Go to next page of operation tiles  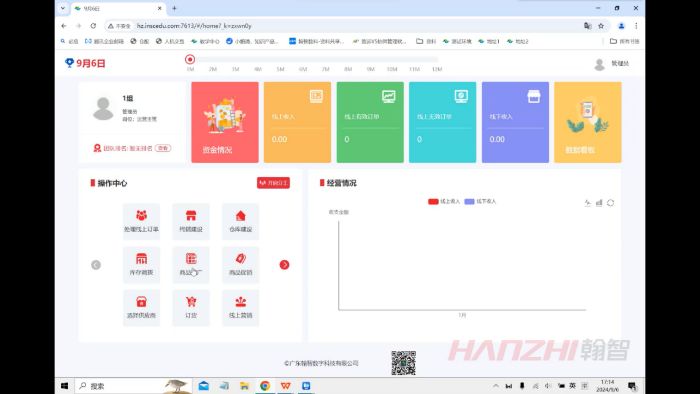(284, 265)
